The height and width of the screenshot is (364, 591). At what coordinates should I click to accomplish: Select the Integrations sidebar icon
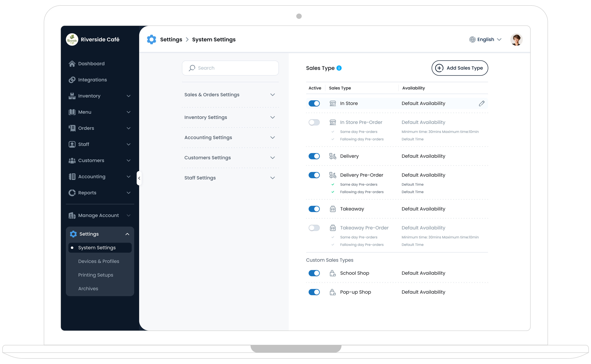click(72, 80)
